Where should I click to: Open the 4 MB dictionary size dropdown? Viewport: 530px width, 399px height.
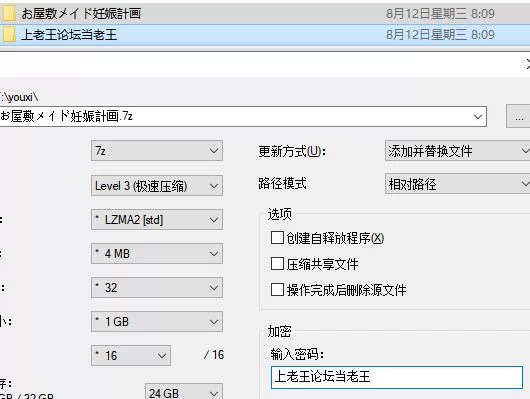coord(157,254)
